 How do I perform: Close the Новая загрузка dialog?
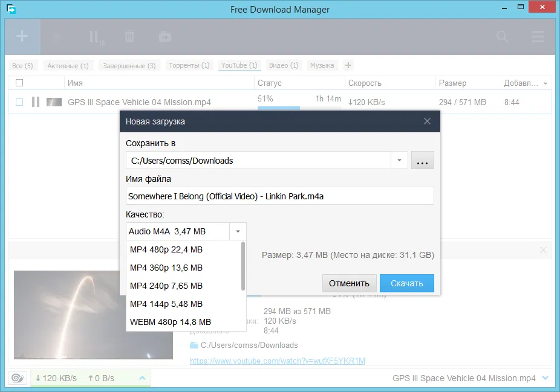pos(427,121)
